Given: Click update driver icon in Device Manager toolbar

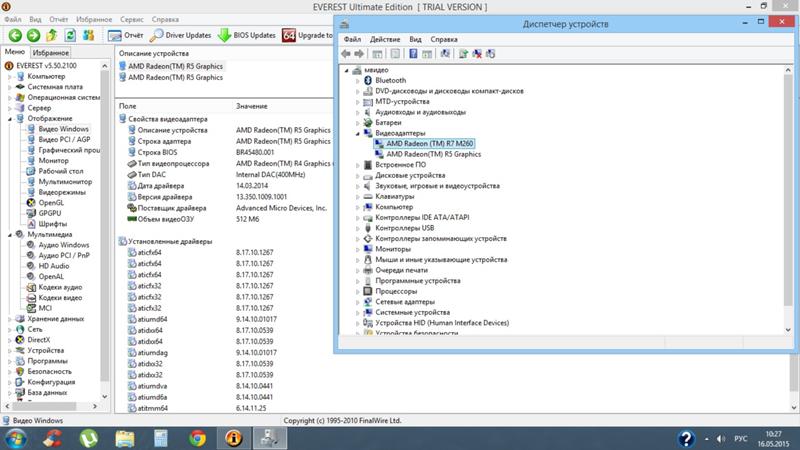Looking at the screenshot, I should point(463,54).
